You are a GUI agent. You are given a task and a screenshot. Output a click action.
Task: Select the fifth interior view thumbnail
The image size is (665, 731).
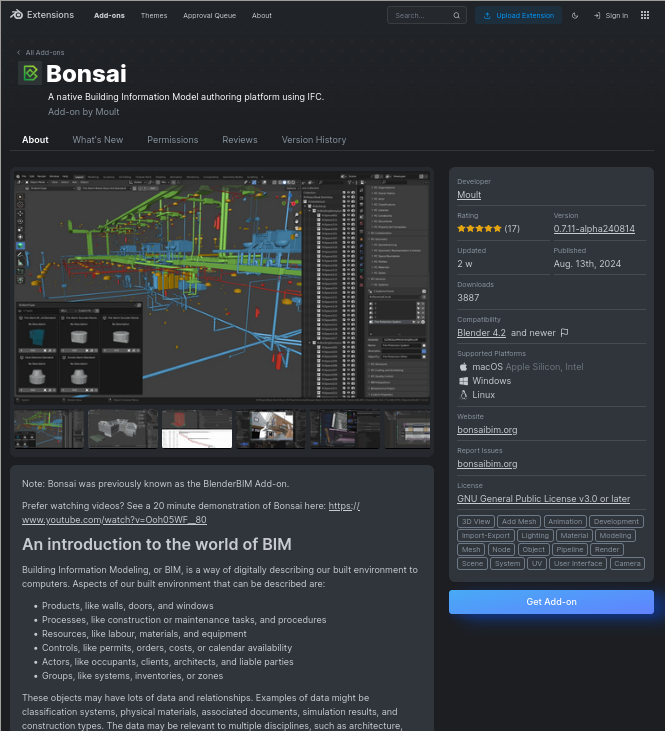345,429
